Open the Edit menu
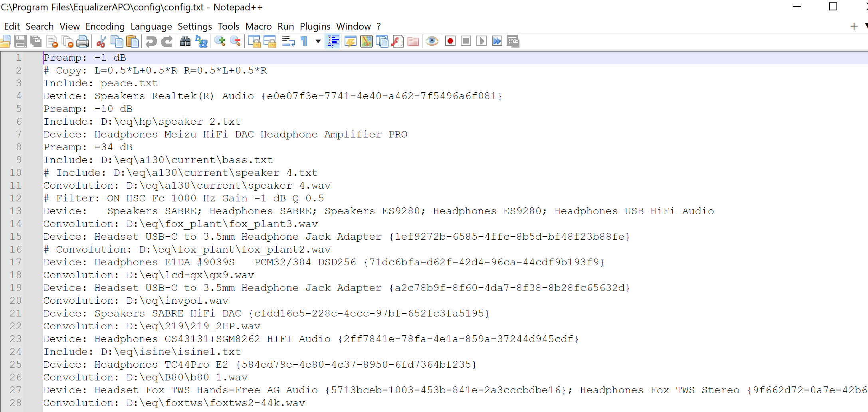This screenshot has width=868, height=412. 12,26
